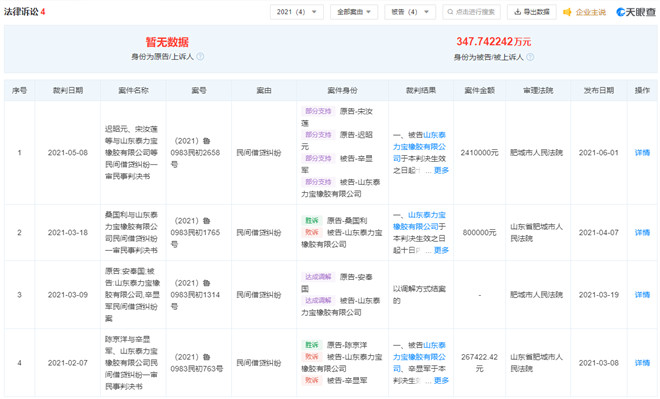Viewport: 660px width, 399px height.
Task: Open 详情 for case 鲁0983民初1314号
Action: pyautogui.click(x=642, y=295)
